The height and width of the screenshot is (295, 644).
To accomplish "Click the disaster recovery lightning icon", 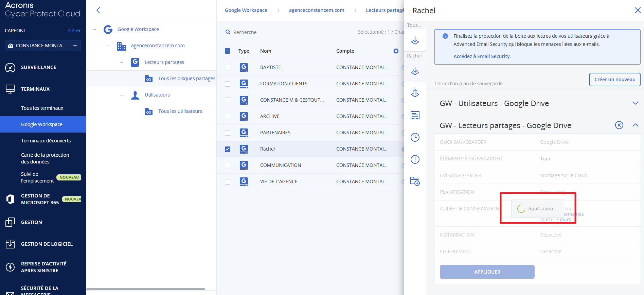I will [10, 267].
